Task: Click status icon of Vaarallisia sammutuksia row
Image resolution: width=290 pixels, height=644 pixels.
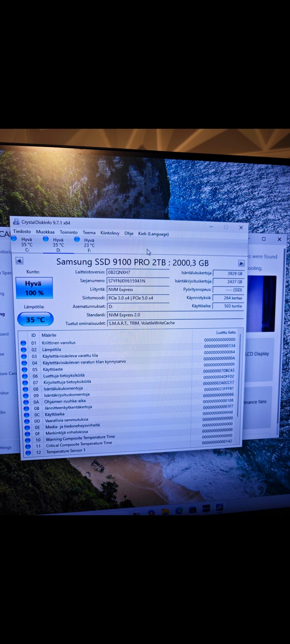Action: [27, 421]
